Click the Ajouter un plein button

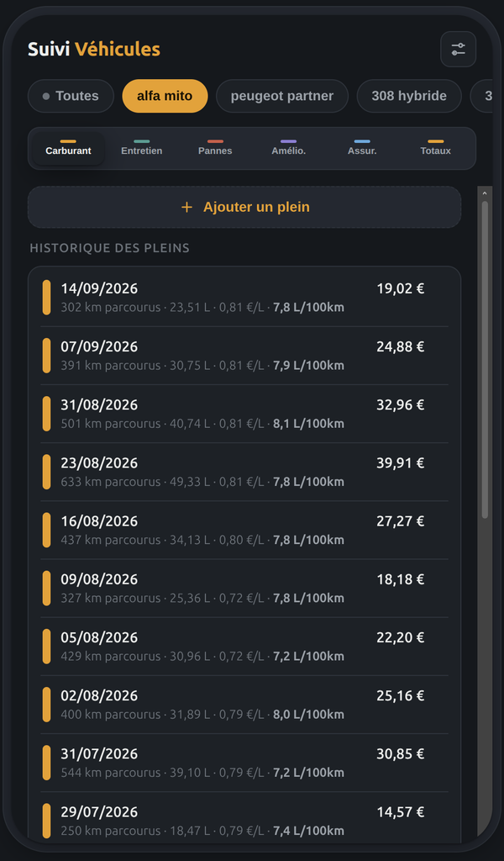244,207
